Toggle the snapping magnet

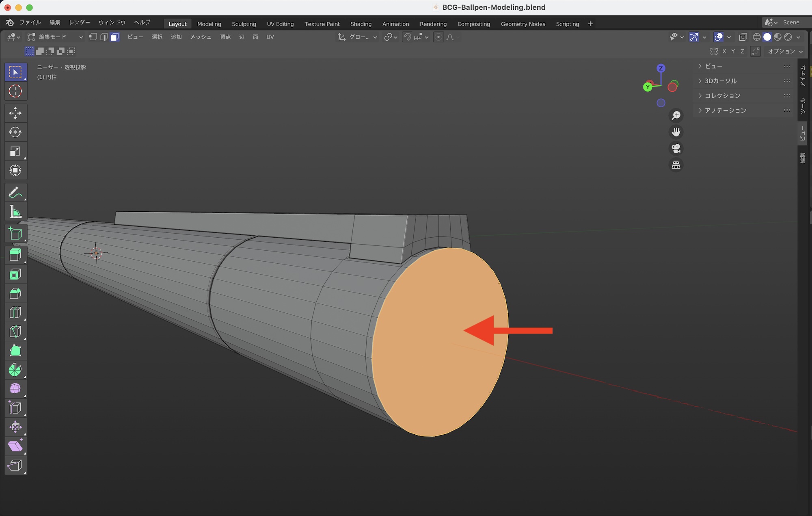[x=407, y=37]
